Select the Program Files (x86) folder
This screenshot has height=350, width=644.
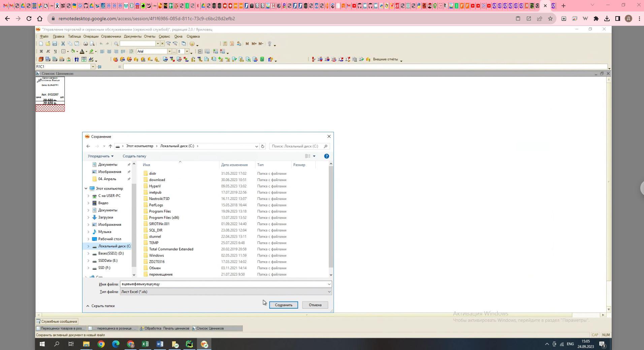(x=164, y=218)
